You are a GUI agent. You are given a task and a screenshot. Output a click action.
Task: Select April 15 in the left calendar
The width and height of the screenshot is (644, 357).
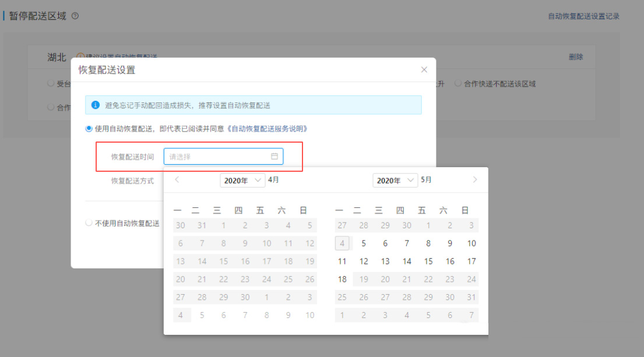[223, 261]
